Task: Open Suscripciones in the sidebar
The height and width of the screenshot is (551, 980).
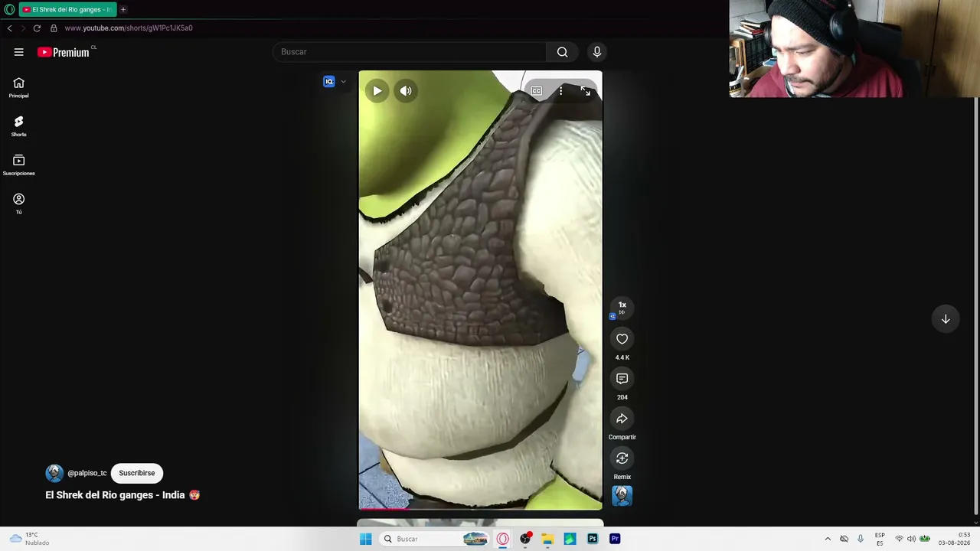Action: tap(19, 165)
